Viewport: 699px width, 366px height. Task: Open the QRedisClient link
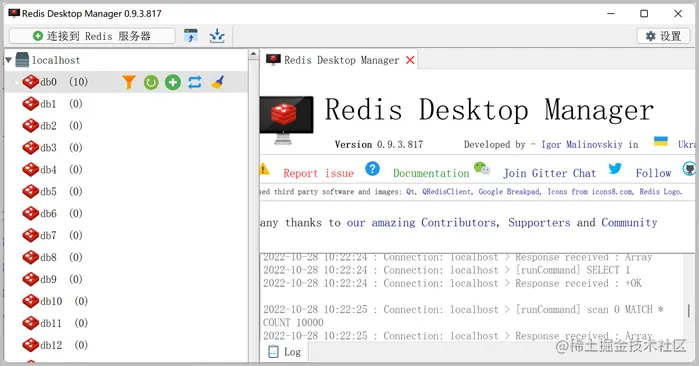click(447, 192)
